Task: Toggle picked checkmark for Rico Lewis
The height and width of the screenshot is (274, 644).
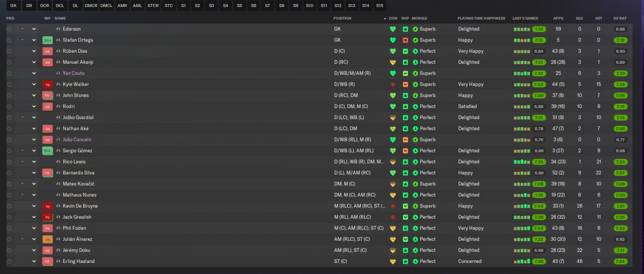Action: pyautogui.click(x=9, y=162)
